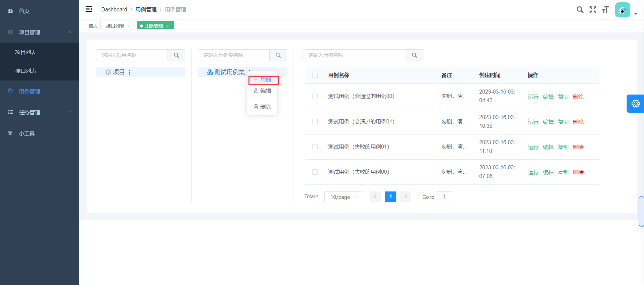Search case names with the magnifier button
Image resolution: width=644 pixels, height=285 pixels.
point(414,55)
